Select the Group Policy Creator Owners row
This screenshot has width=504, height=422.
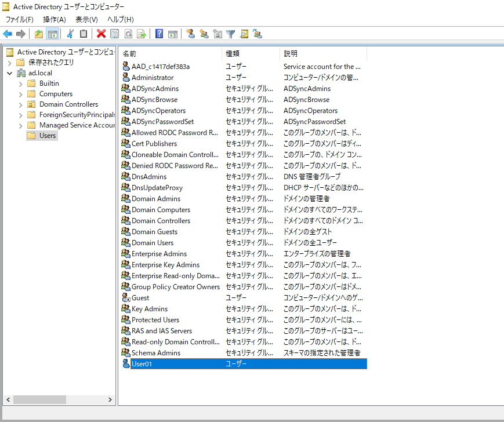244,287
